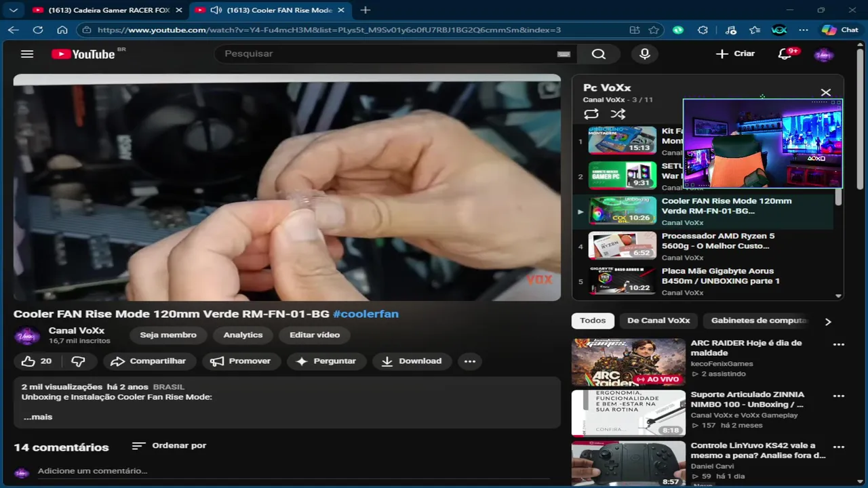Click the video player to pause
Screen dimensions: 868x488
[x=287, y=188]
